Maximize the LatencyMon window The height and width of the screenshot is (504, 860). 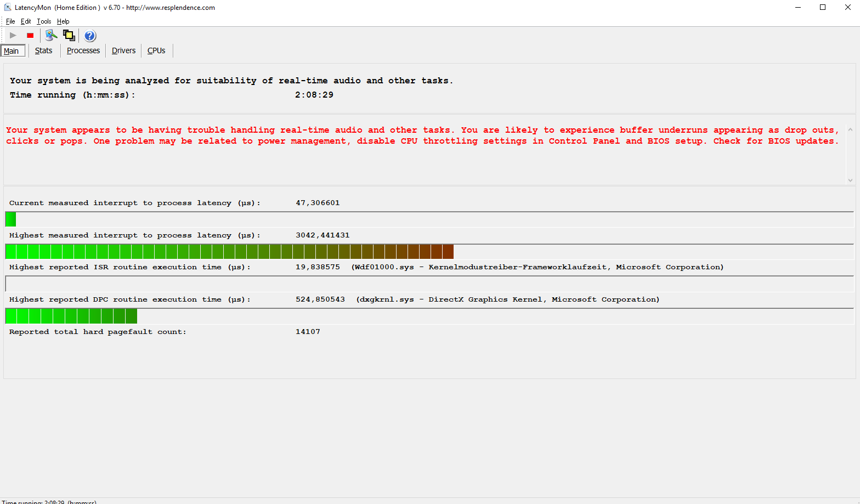coord(823,8)
